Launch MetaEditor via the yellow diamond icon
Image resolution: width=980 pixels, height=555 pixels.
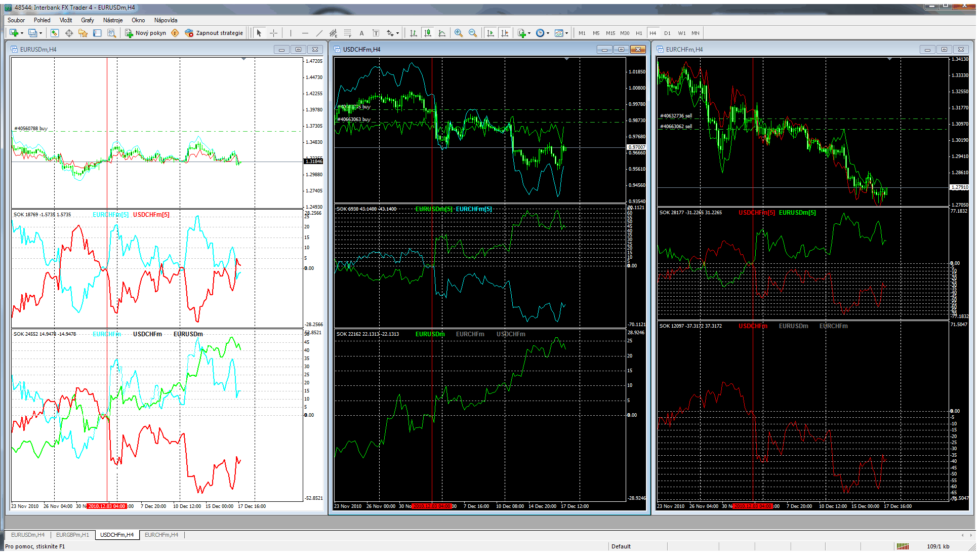(175, 33)
